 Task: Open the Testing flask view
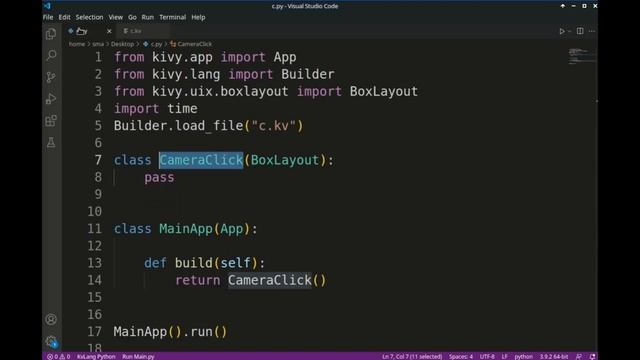[51, 142]
